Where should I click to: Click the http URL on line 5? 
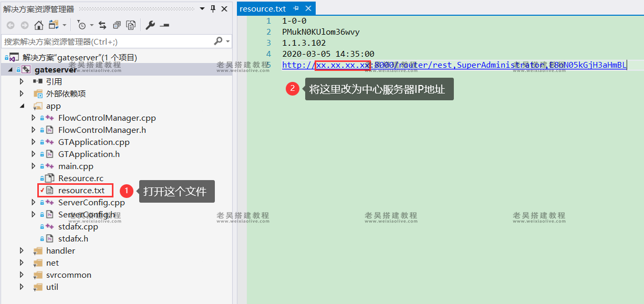coord(314,65)
